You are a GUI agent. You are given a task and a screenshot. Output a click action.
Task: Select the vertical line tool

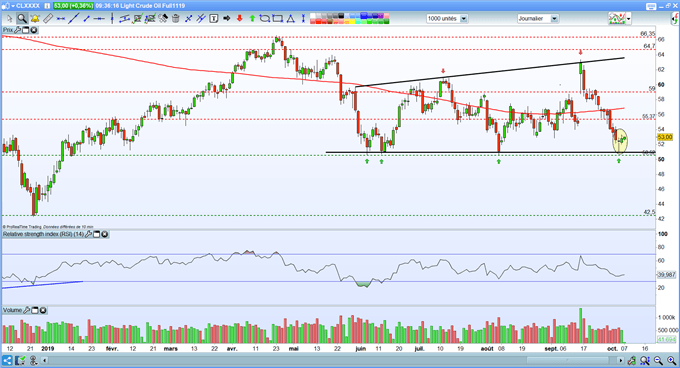coord(112,19)
